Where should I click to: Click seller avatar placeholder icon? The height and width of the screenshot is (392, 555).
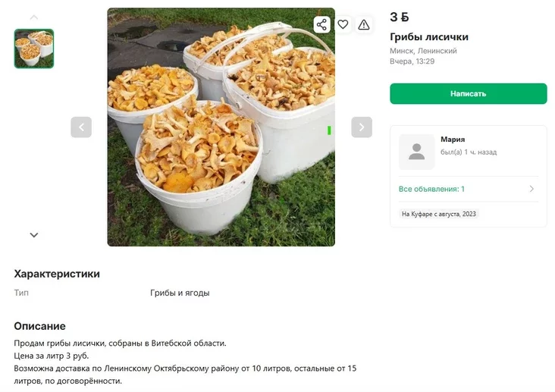[x=416, y=152]
